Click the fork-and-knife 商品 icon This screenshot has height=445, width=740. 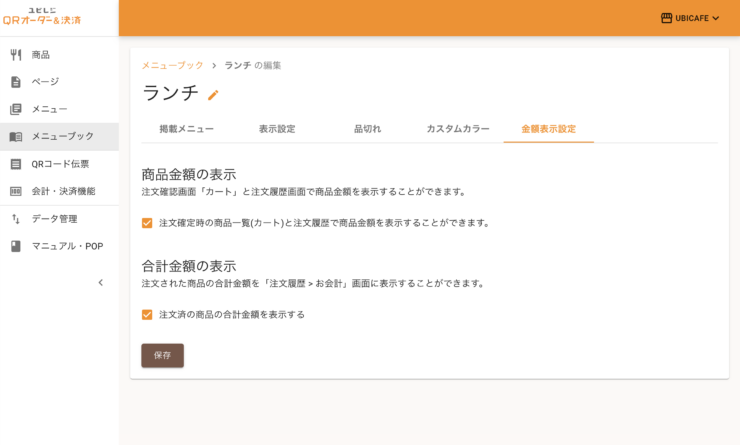pos(16,55)
